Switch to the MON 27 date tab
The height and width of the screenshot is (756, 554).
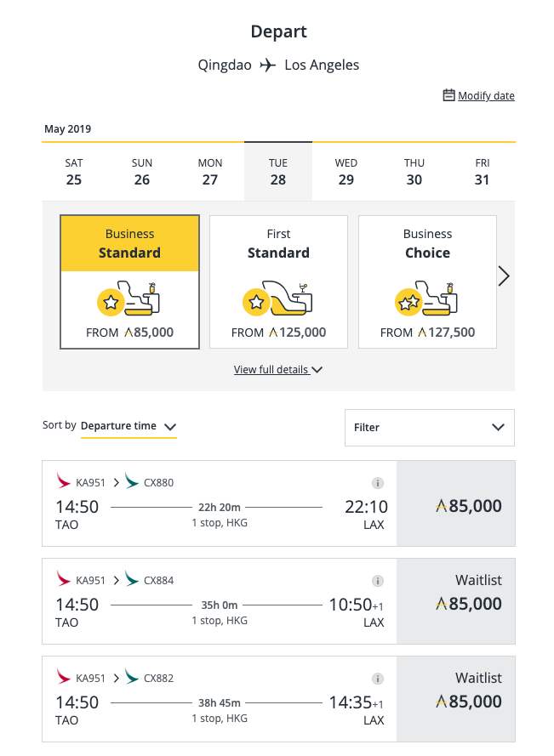(210, 172)
